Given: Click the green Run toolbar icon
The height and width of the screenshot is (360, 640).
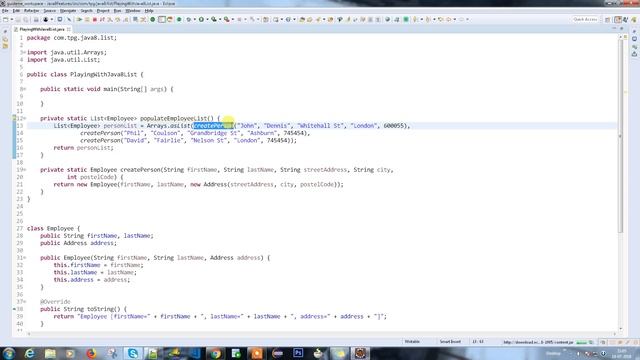Looking at the screenshot, I should (201, 20).
